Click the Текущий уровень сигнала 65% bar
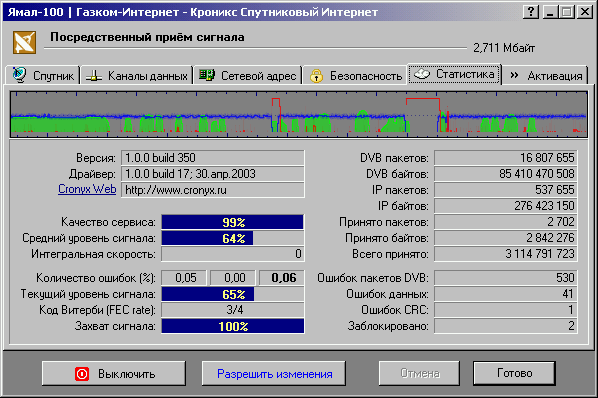The width and height of the screenshot is (598, 398). pyautogui.click(x=233, y=294)
